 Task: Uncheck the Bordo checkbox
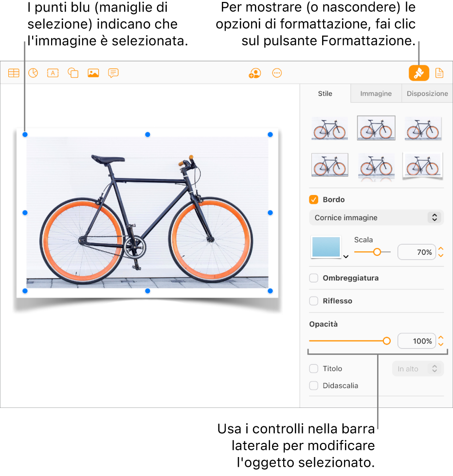[313, 200]
